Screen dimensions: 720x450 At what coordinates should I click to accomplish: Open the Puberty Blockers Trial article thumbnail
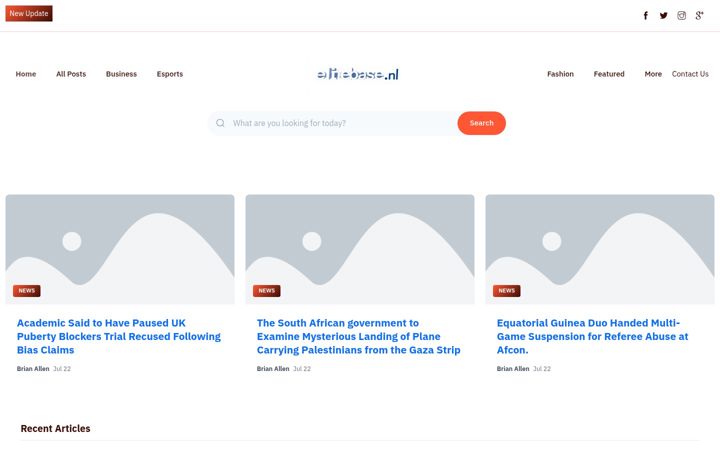point(120,249)
